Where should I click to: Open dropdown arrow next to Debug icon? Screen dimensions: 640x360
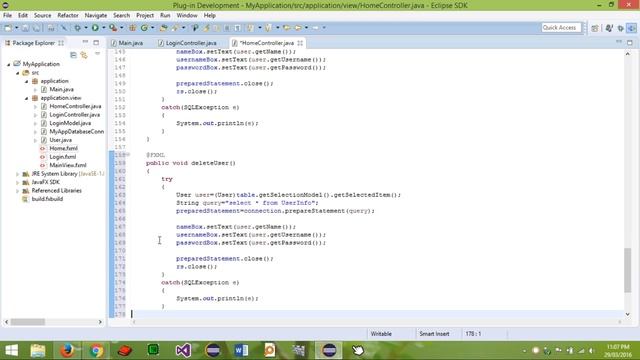click(x=86, y=28)
